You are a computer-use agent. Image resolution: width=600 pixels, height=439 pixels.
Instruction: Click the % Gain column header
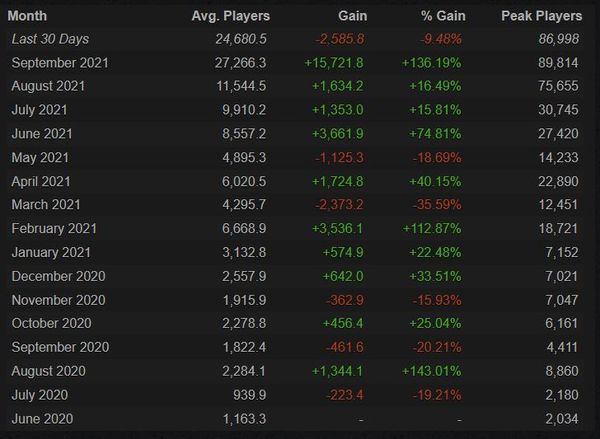(x=443, y=16)
